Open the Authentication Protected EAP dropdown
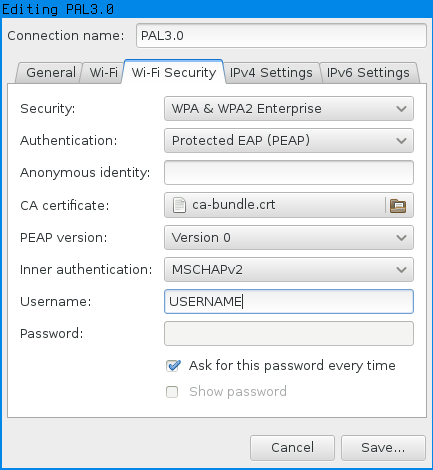The height and width of the screenshot is (470, 433). [289, 141]
